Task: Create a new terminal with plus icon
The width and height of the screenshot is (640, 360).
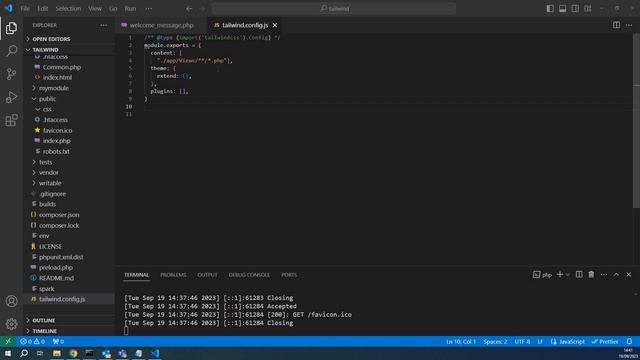Action: click(560, 275)
